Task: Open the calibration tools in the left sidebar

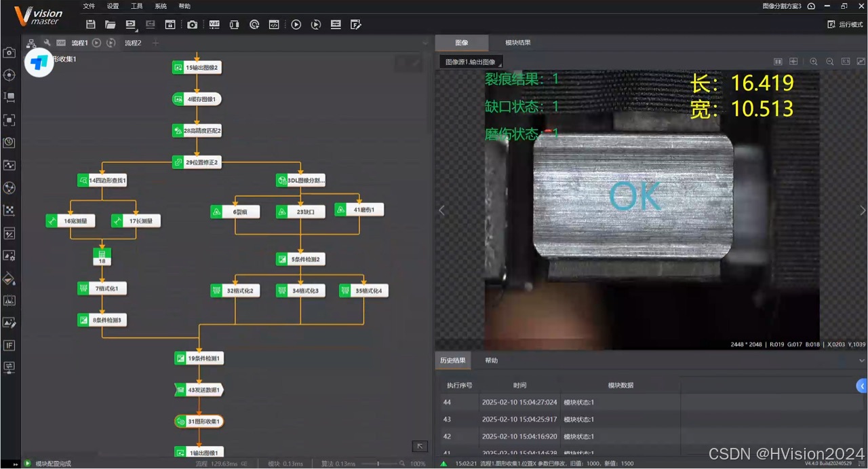Action: tap(9, 210)
